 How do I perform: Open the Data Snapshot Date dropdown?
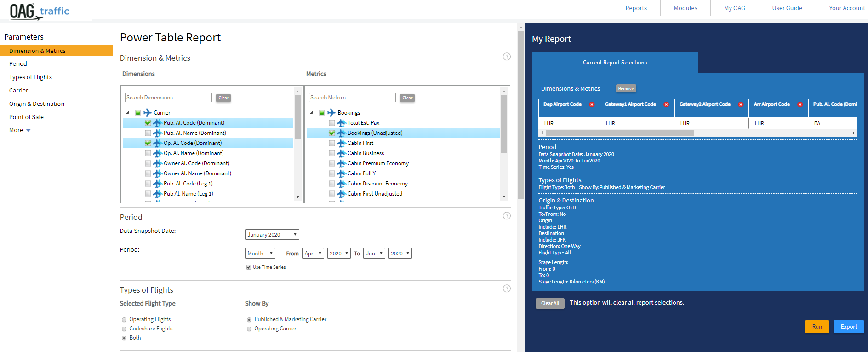(x=272, y=235)
